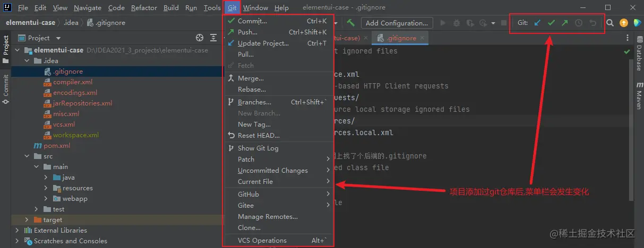Choose Push... from Git menu
The height and width of the screenshot is (248, 644).
(278, 32)
